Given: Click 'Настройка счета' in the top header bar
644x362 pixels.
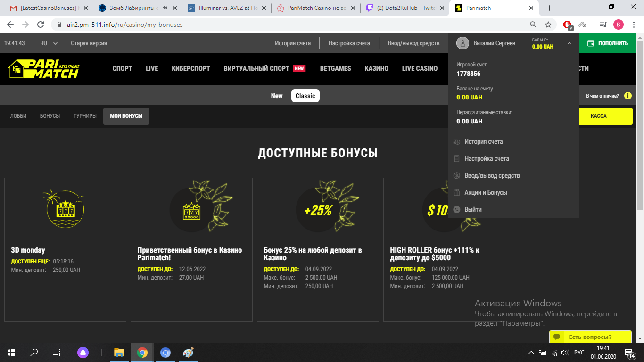Looking at the screenshot, I should [349, 43].
